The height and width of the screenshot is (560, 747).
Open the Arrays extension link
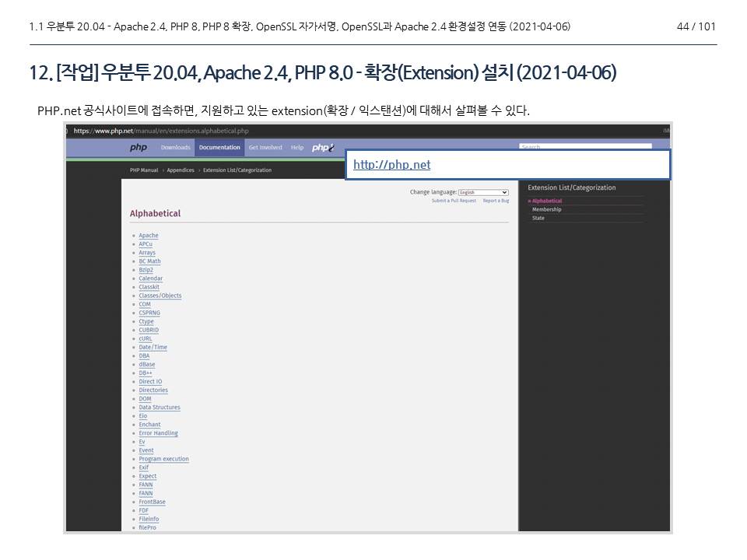point(147,252)
